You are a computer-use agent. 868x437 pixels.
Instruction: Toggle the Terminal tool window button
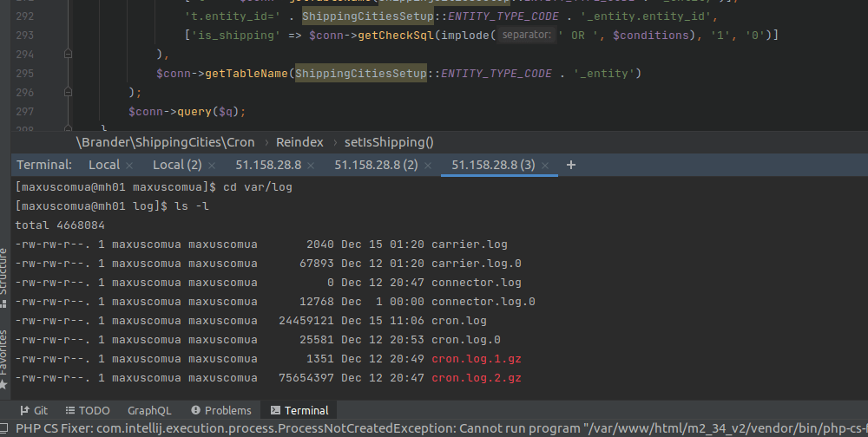coord(299,410)
